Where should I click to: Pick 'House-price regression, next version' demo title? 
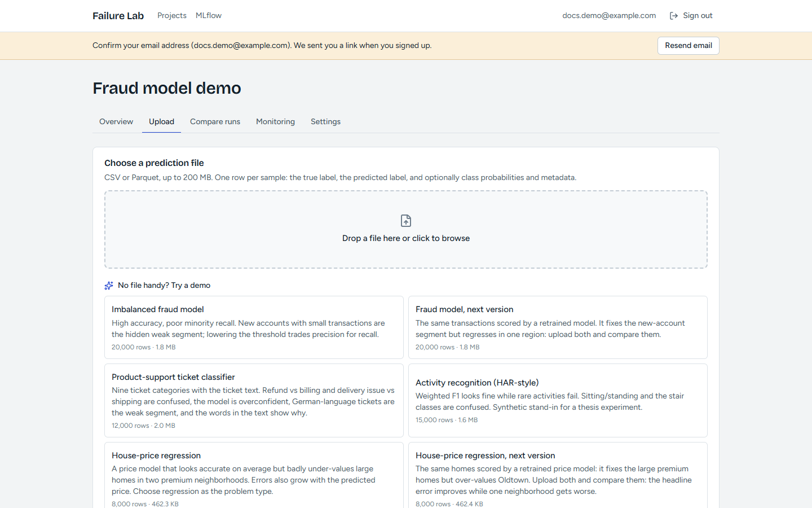coord(485,456)
